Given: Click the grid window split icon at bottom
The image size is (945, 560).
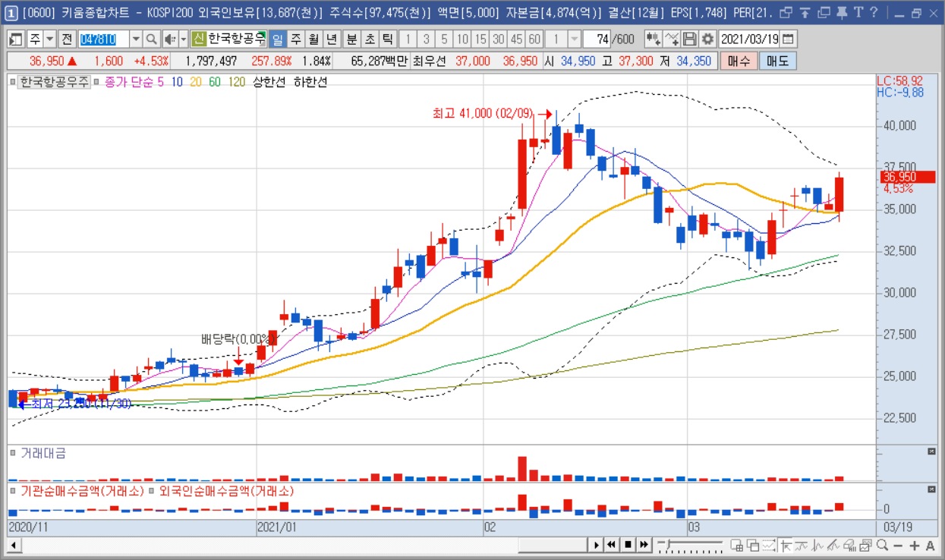Looking at the screenshot, I should [x=736, y=545].
